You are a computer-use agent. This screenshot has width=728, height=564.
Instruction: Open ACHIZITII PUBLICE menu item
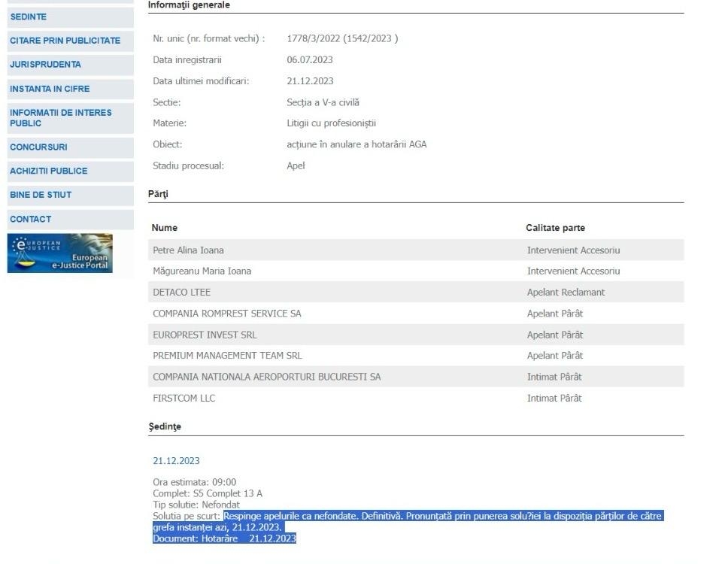tap(48, 171)
